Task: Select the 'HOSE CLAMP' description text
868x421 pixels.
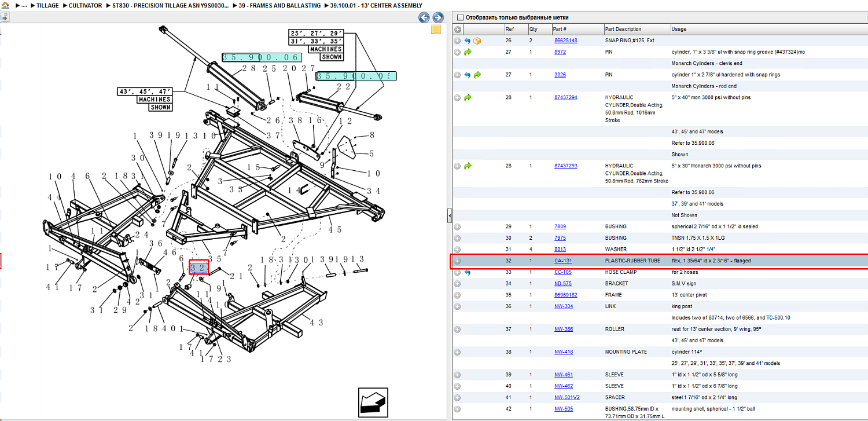Action: pyautogui.click(x=622, y=272)
